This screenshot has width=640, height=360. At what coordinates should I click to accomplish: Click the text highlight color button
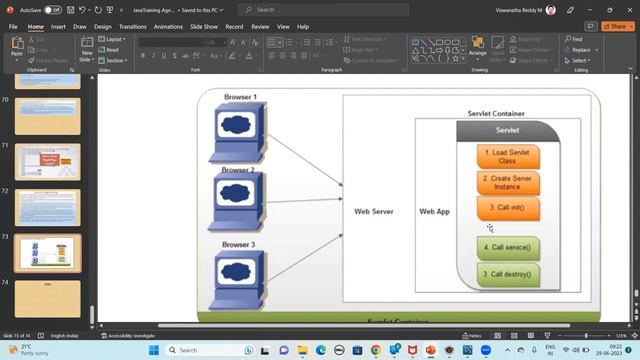coord(232,56)
